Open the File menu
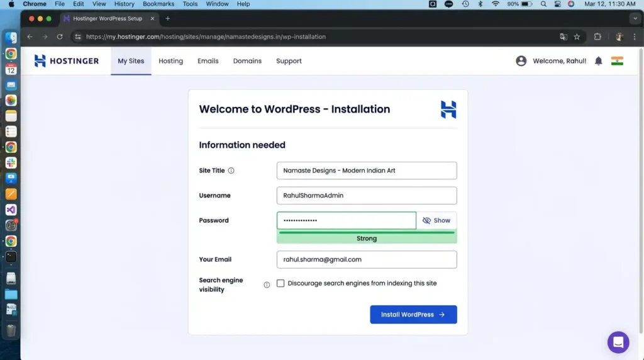Image resolution: width=644 pixels, height=360 pixels. pyautogui.click(x=60, y=4)
